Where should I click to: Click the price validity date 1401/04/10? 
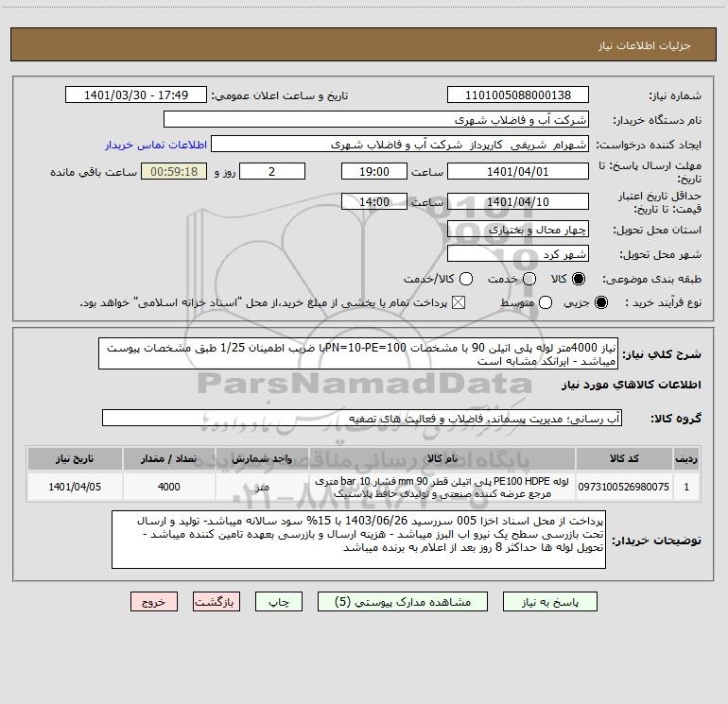point(518,201)
